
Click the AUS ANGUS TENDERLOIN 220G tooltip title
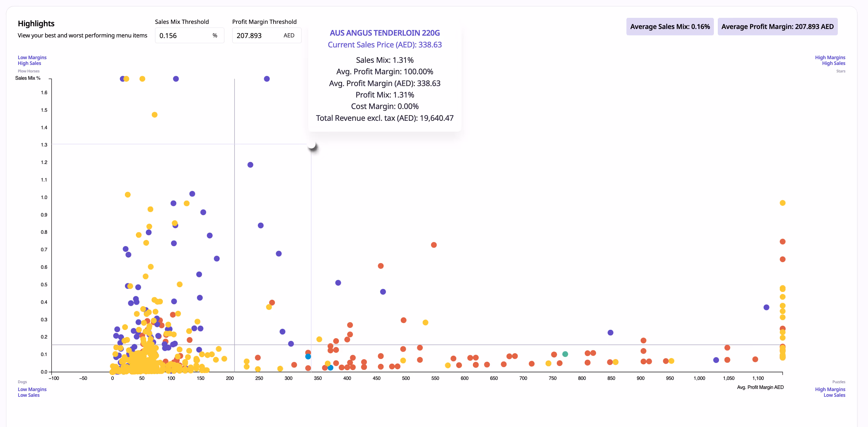click(385, 33)
